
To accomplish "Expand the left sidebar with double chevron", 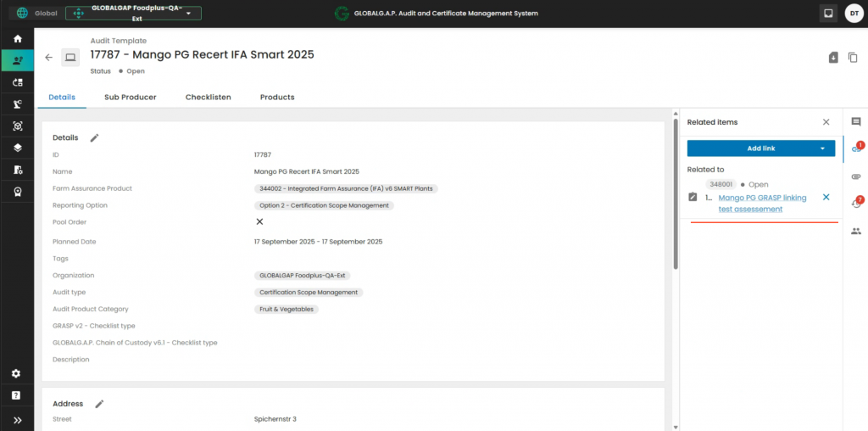I will (17, 420).
